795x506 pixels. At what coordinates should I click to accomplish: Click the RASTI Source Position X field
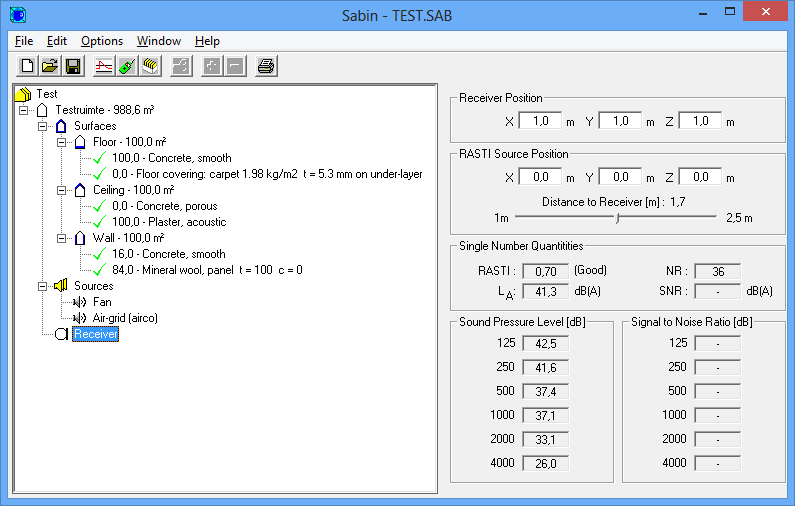540,176
